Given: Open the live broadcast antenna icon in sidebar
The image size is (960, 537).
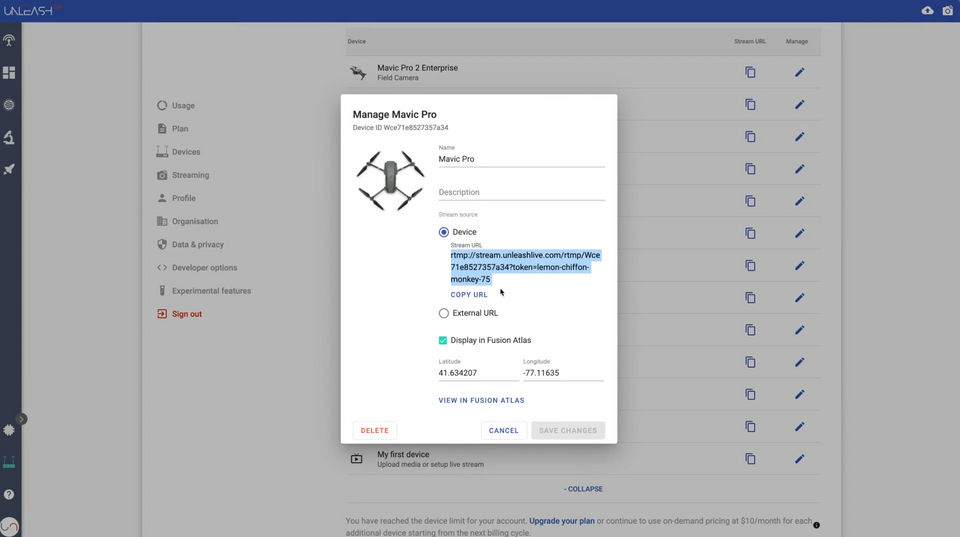Looking at the screenshot, I should point(9,40).
